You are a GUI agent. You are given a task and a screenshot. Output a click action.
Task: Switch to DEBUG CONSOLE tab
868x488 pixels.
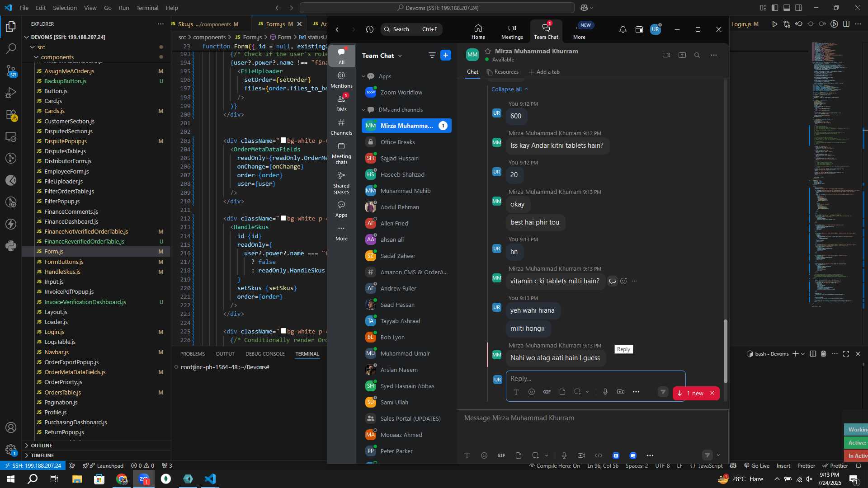tap(265, 354)
